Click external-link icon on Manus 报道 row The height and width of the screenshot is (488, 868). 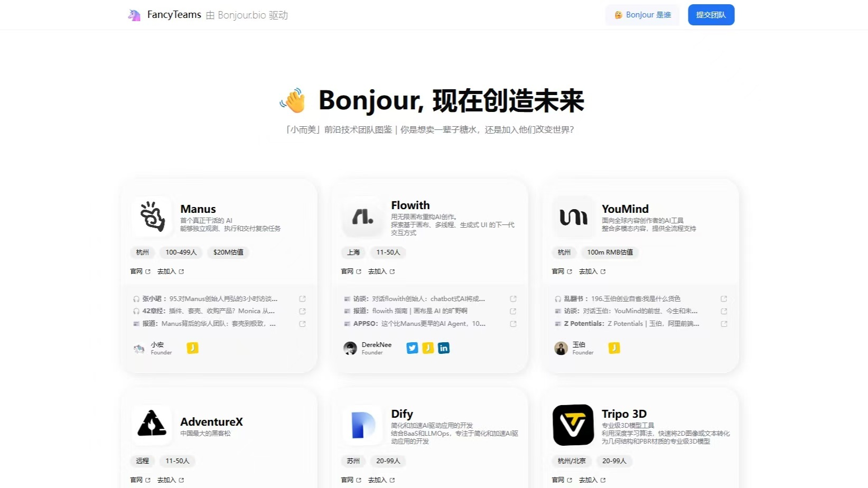[302, 324]
